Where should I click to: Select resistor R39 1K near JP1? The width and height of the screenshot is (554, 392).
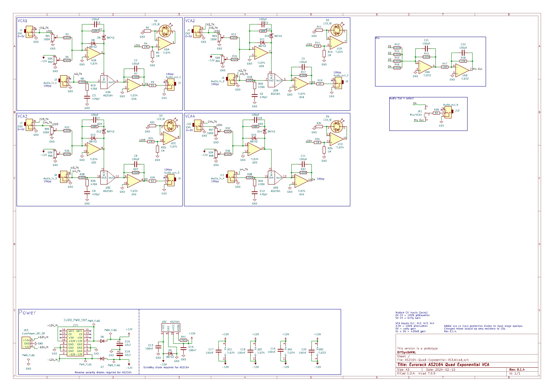[436, 113]
